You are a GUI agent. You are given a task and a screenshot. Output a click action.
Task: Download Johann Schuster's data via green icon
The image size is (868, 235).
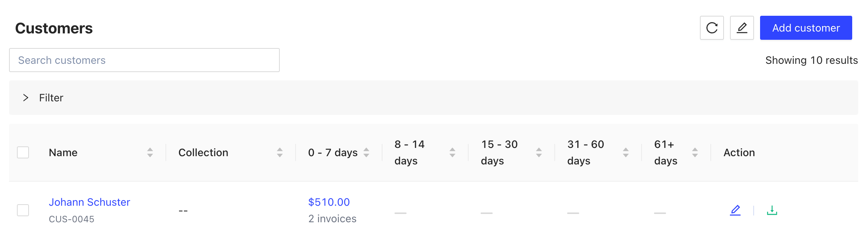[772, 210]
